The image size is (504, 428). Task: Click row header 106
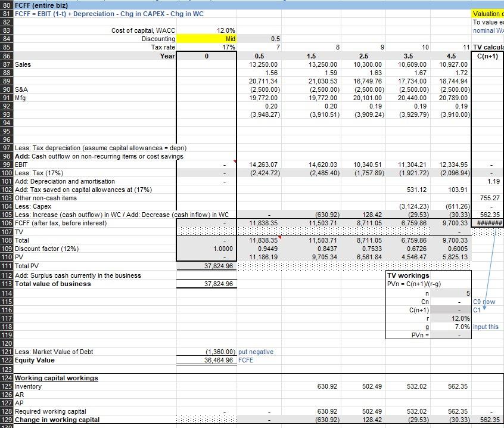click(x=7, y=223)
